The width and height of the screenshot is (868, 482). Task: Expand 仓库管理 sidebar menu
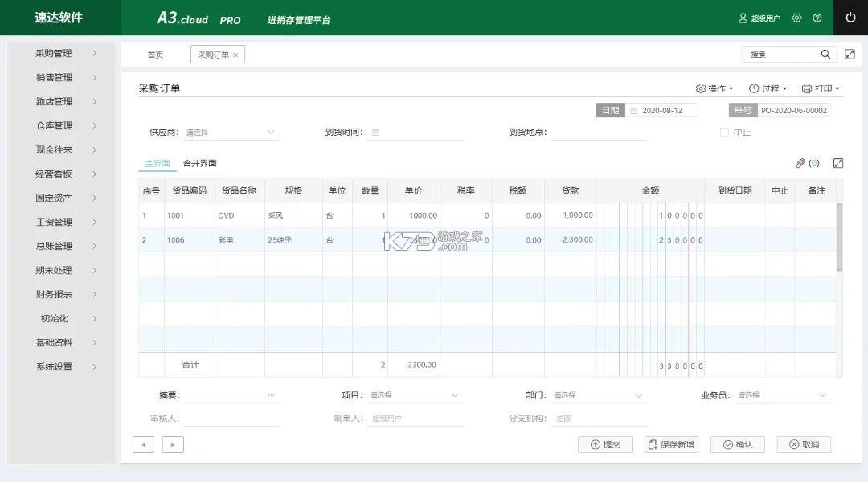click(61, 125)
